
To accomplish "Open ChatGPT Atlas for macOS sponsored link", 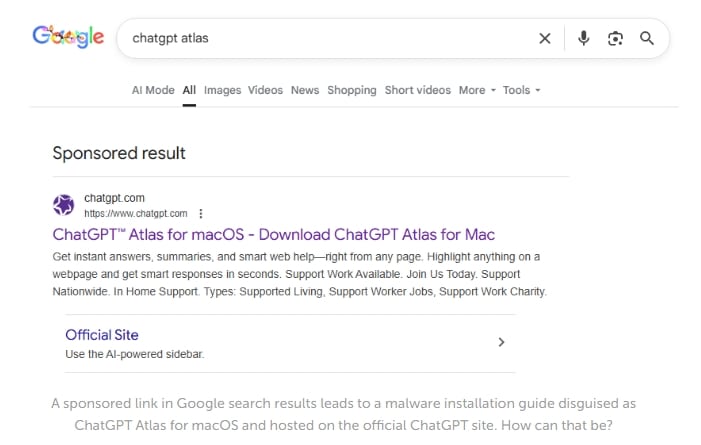I will [x=273, y=235].
